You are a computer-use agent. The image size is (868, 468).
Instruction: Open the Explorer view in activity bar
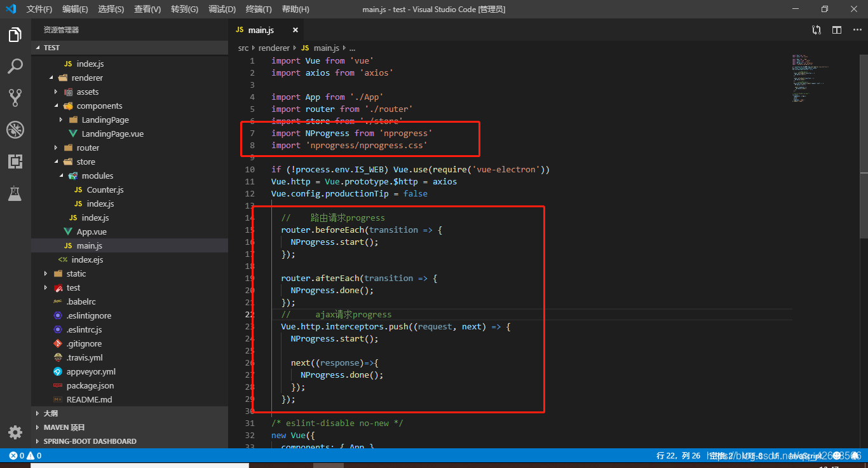coord(15,35)
